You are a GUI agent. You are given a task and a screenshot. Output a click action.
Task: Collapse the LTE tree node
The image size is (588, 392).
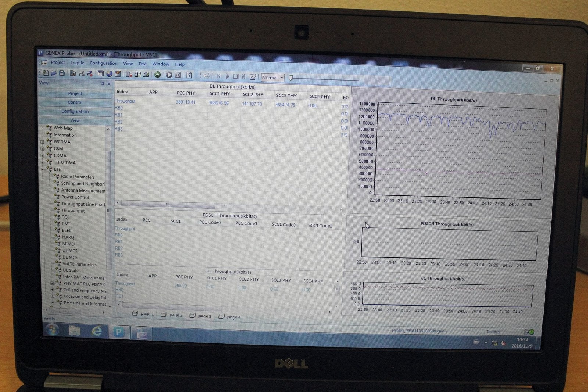(x=43, y=169)
